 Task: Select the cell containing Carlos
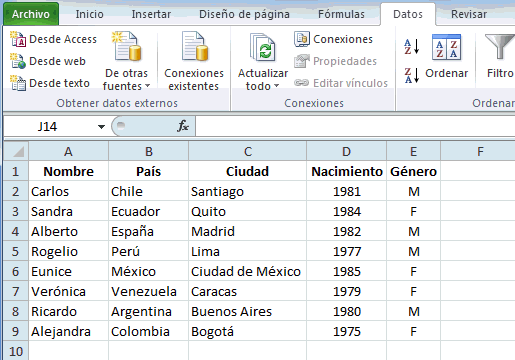[68, 191]
